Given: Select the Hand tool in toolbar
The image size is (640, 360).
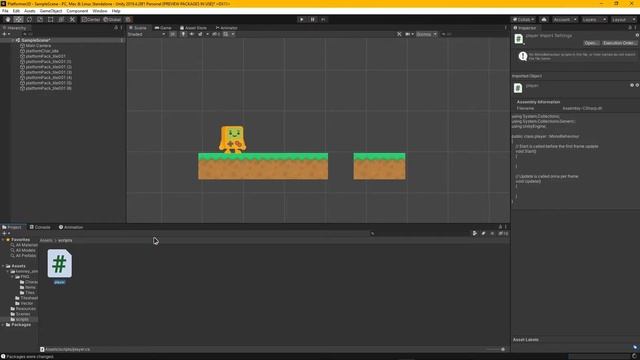Looking at the screenshot, I should (x=8, y=20).
